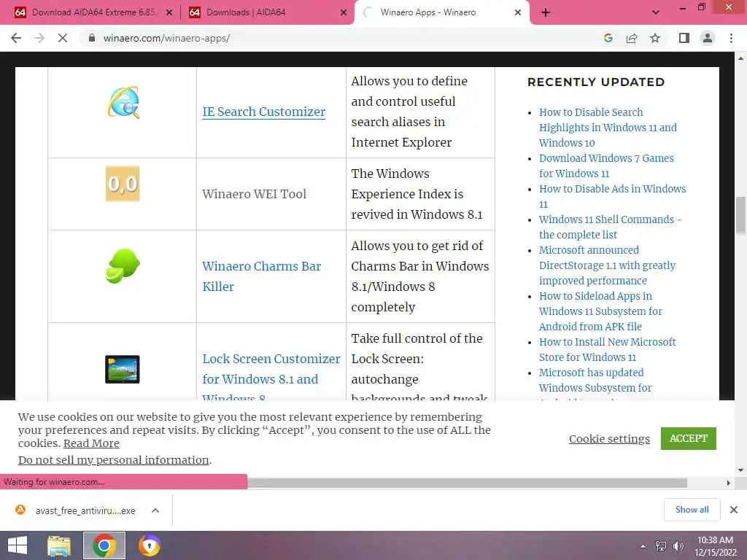Open the Chrome three-dot menu

click(x=731, y=38)
